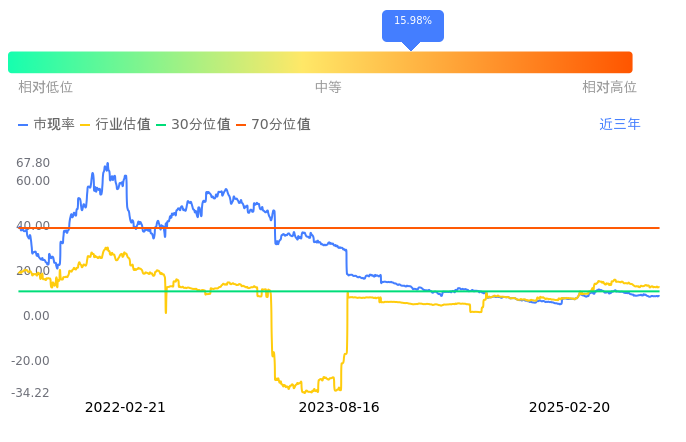686x442 pixels.
Task: Click the -20.00 y-axis label
Action: click(x=31, y=361)
